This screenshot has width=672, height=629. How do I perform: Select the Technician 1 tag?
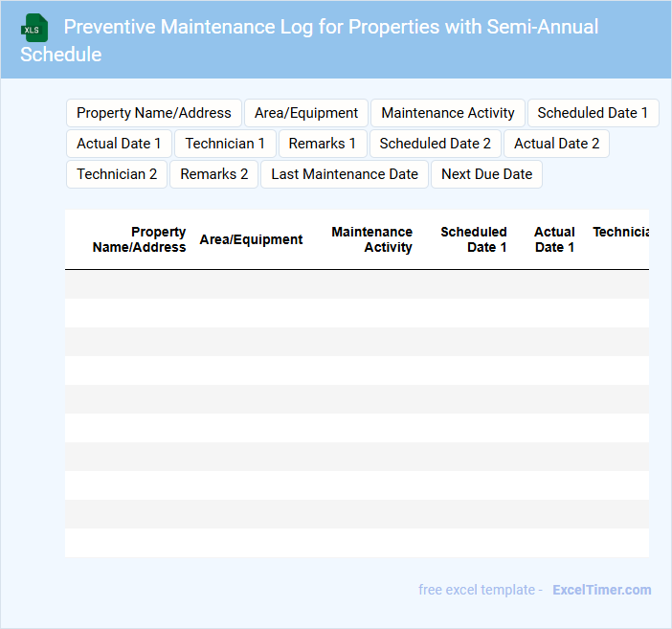[225, 144]
